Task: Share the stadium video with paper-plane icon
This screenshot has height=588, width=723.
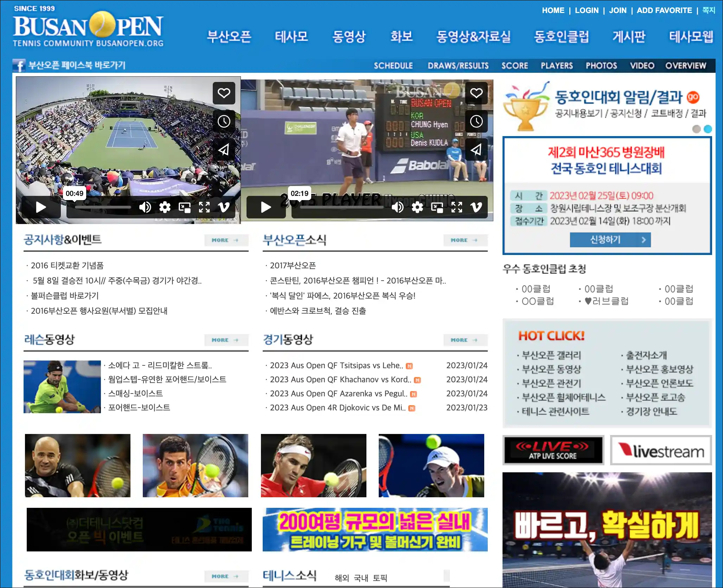Action: pyautogui.click(x=224, y=150)
